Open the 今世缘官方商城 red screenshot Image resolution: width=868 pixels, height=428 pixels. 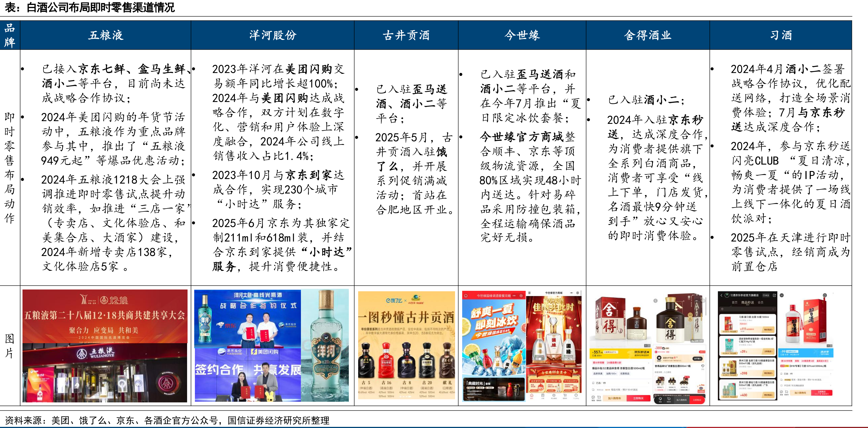coord(554,345)
